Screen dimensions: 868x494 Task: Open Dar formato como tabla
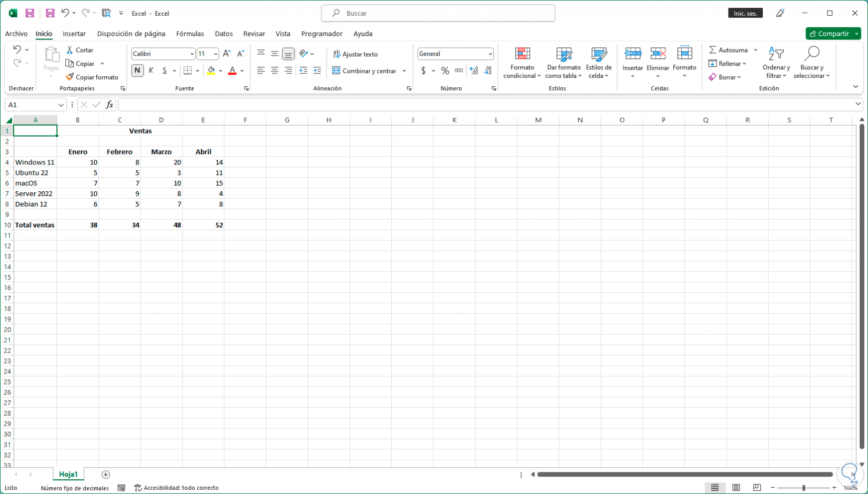(563, 63)
